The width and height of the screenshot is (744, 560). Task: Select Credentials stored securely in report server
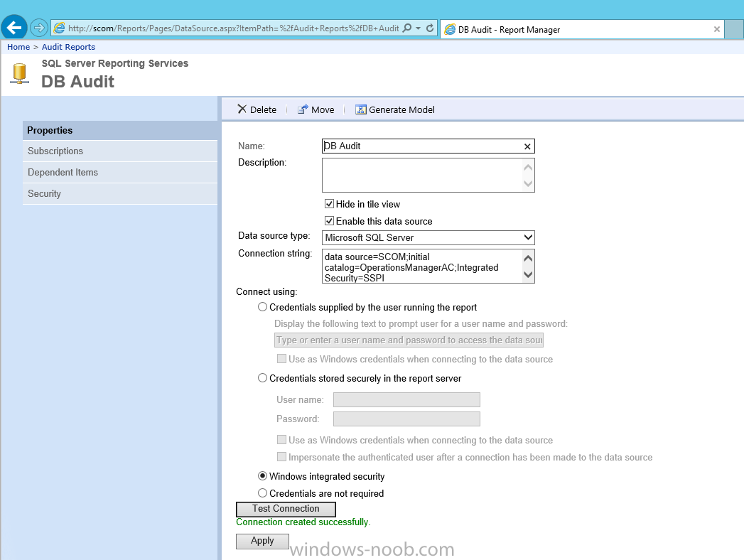pyautogui.click(x=262, y=378)
